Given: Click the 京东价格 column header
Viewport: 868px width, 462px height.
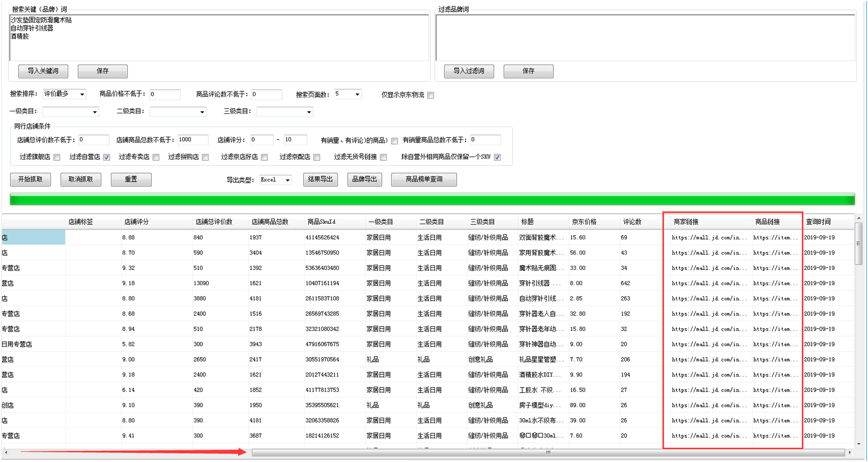Looking at the screenshot, I should coord(584,222).
